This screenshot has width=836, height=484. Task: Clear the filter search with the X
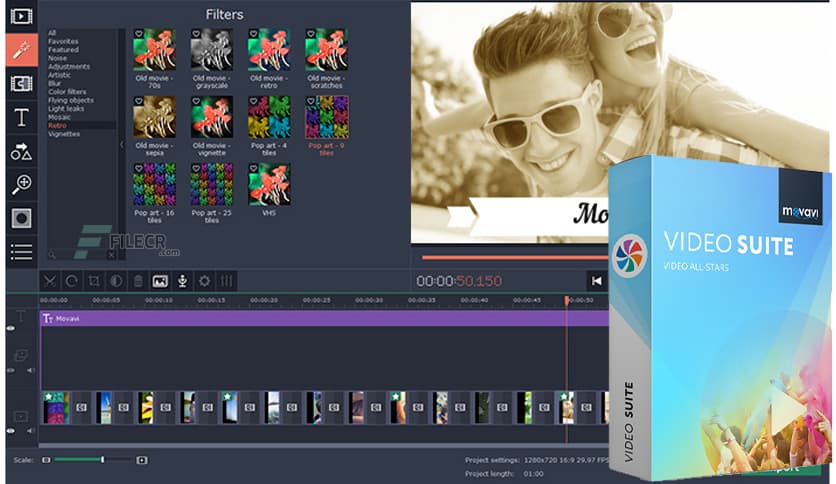[x=111, y=255]
